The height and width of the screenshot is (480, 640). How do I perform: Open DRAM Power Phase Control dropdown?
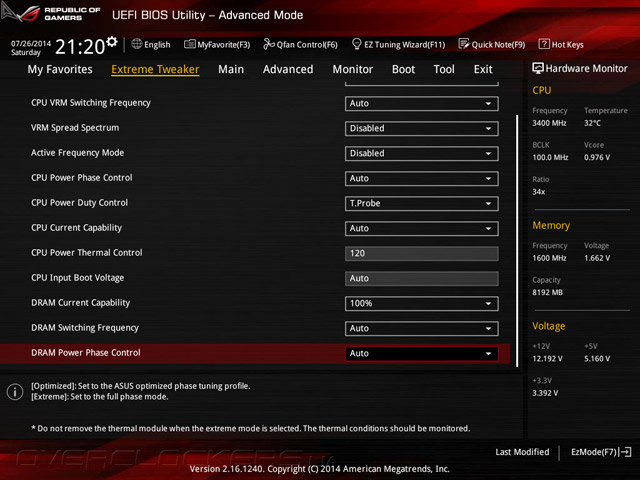[x=422, y=353]
